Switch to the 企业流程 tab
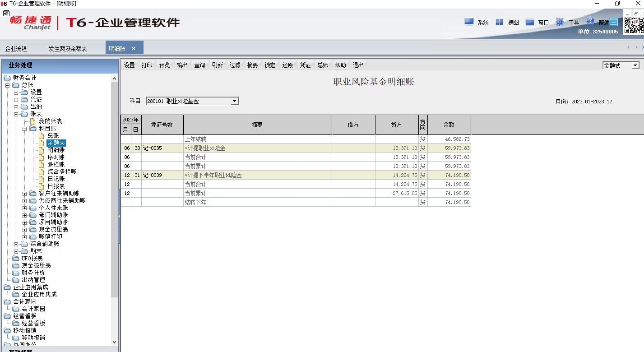 tap(16, 49)
